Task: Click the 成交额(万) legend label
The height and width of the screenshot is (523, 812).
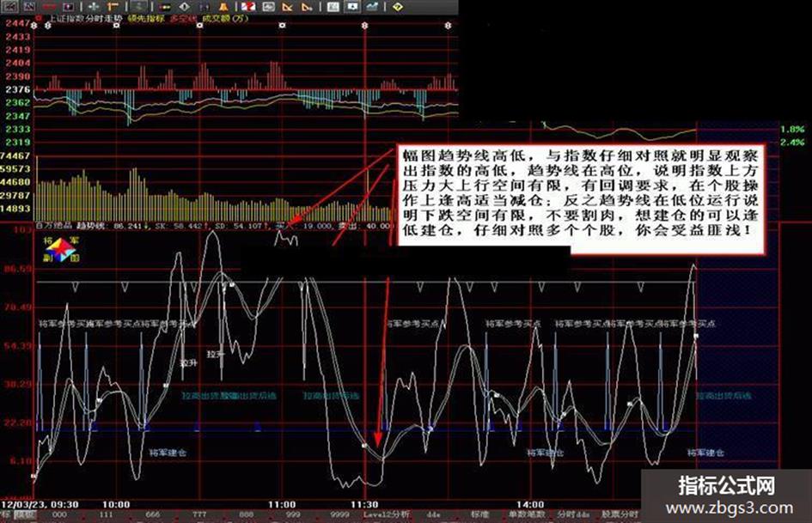Action: coord(225,18)
